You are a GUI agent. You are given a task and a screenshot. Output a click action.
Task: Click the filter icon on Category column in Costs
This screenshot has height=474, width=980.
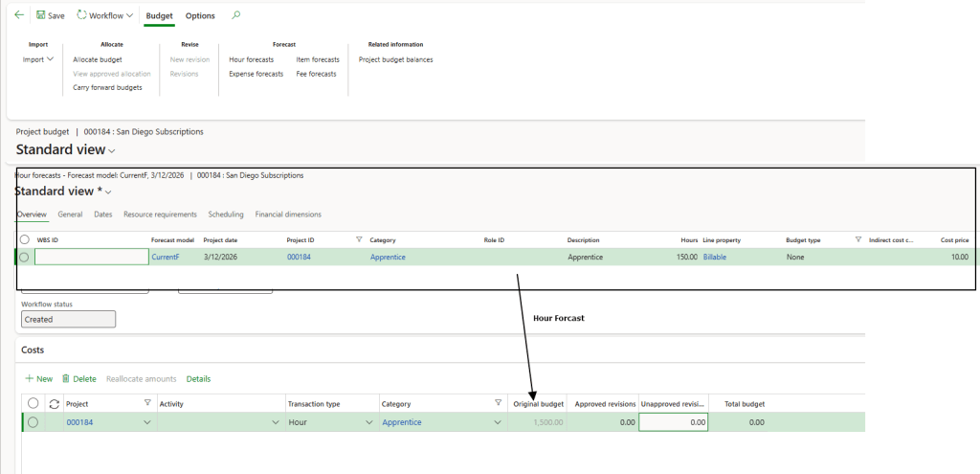coord(498,403)
